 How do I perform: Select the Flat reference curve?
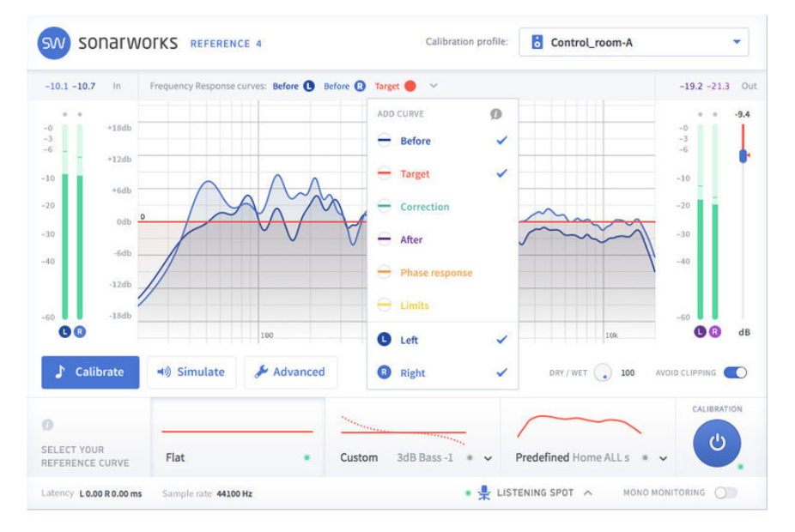pyautogui.click(x=238, y=438)
